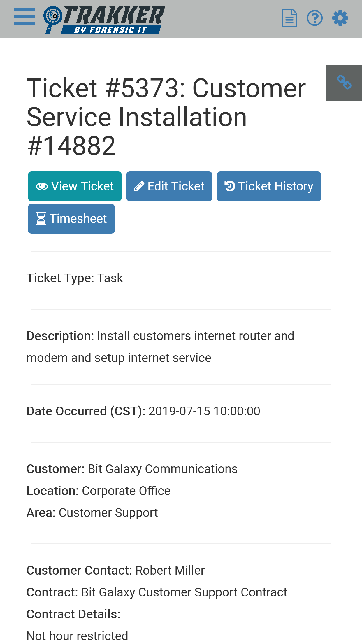Screen dimensions: 362x644
Task: Select customer Bit Galaxy Communications
Action: pos(162,469)
